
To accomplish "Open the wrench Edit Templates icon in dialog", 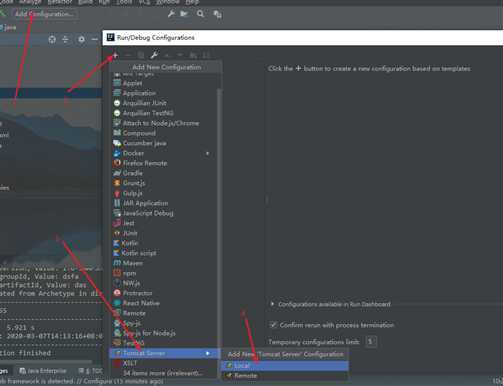I will point(154,55).
